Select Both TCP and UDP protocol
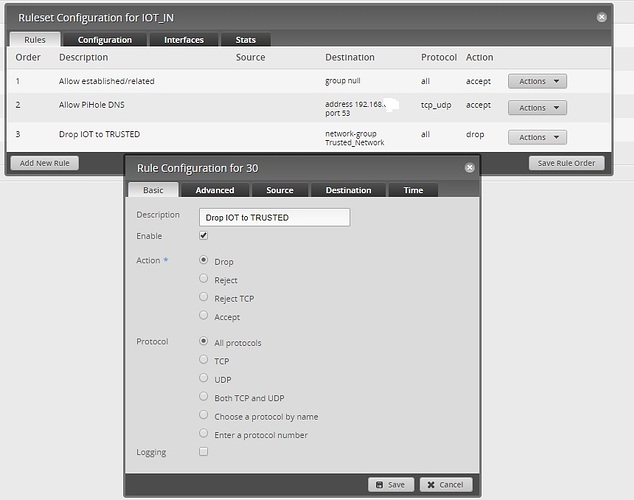Image resolution: width=634 pixels, height=500 pixels. 203,396
